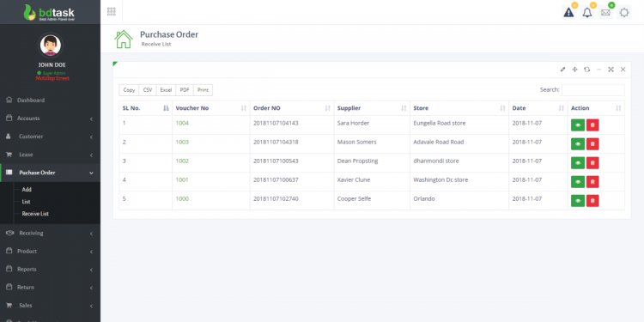This screenshot has width=644, height=322.
Task: Expand the Receiving sidebar menu
Action: point(50,234)
